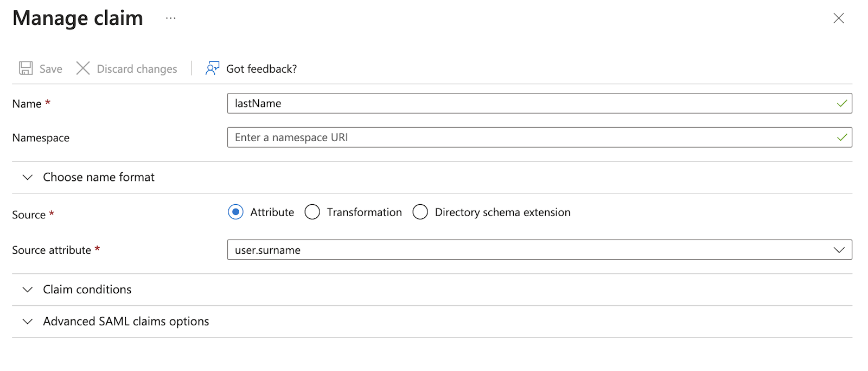Screen dimensions: 868x371
Task: Open the Got feedback? link
Action: pyautogui.click(x=261, y=69)
